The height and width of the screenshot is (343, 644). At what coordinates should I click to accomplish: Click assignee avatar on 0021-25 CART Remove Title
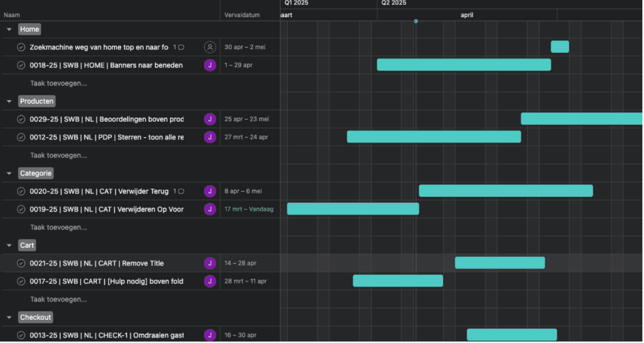[x=210, y=263]
